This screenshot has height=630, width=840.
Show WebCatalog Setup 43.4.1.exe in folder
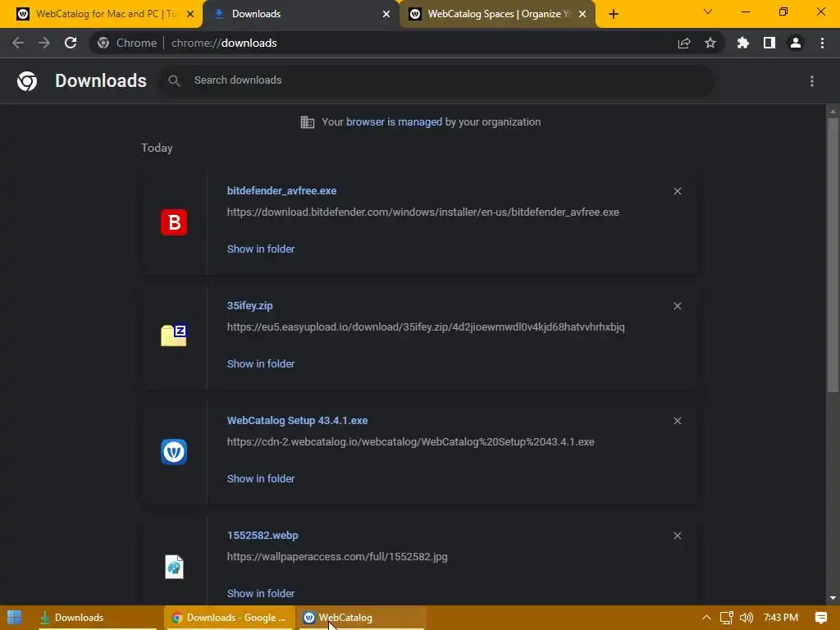click(261, 479)
